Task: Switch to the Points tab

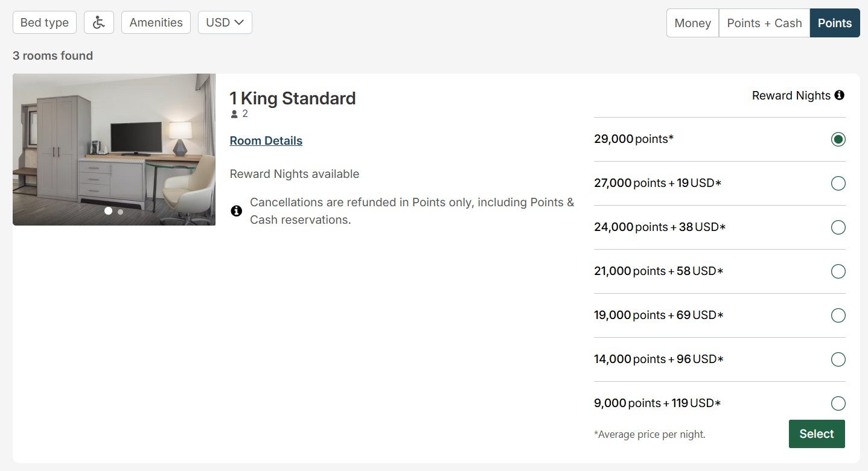Action: coord(834,22)
